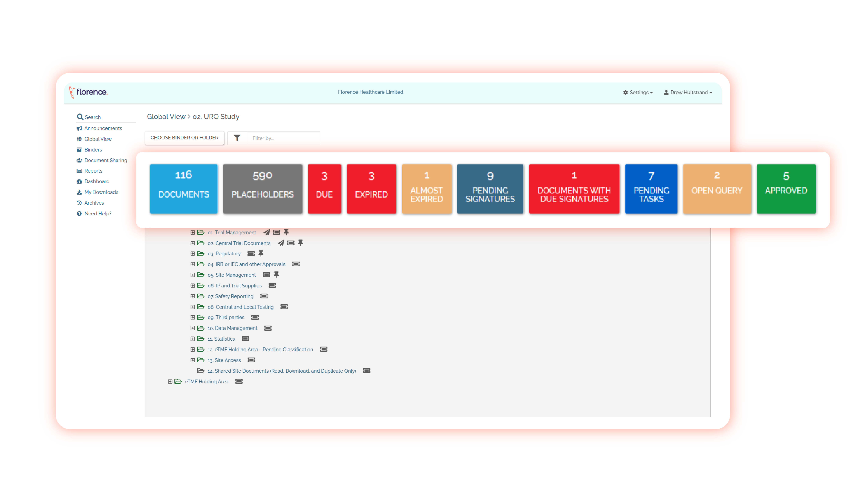Click the 2 Open Query tile
Screen dimensions: 868x504
717,189
